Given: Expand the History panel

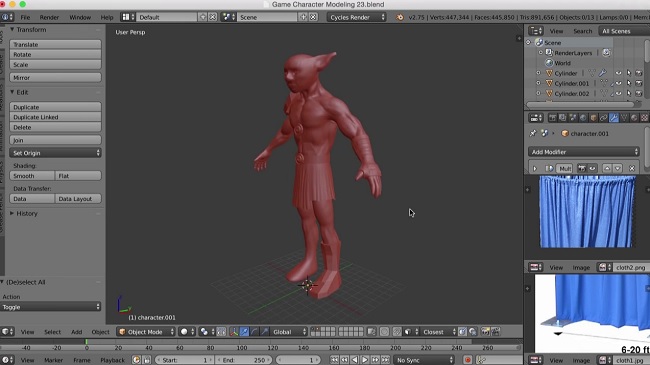Looking at the screenshot, I should pos(27,214).
